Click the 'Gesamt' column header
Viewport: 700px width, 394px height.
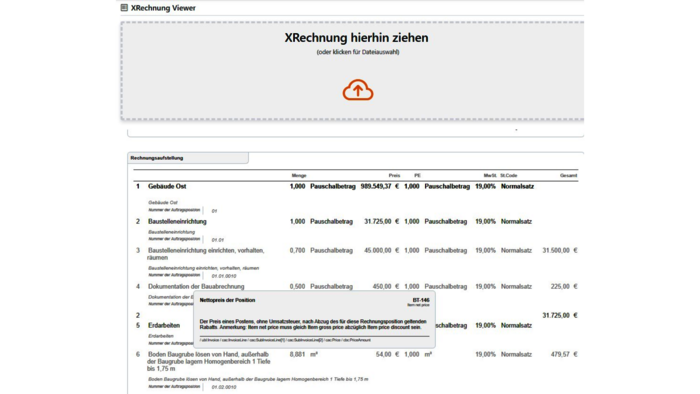[568, 175]
